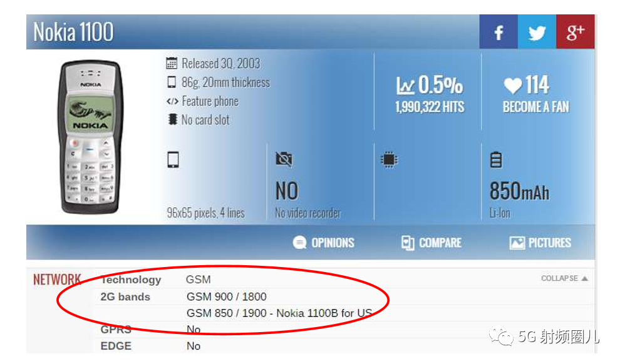Click the Technology spec label
620x364 pixels.
tap(131, 280)
